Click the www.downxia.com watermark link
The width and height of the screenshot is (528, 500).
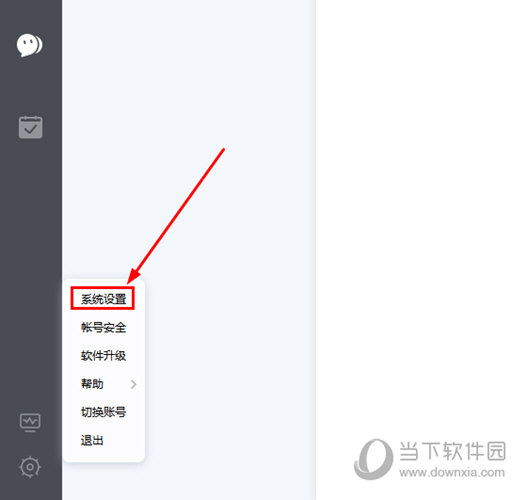tap(452, 472)
